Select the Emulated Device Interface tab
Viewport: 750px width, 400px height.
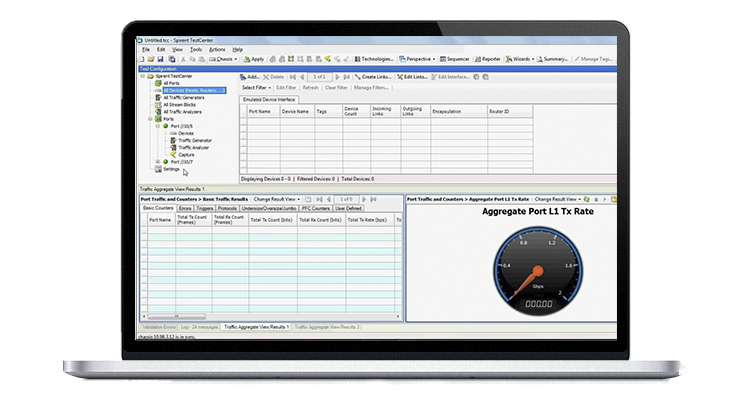[269, 100]
